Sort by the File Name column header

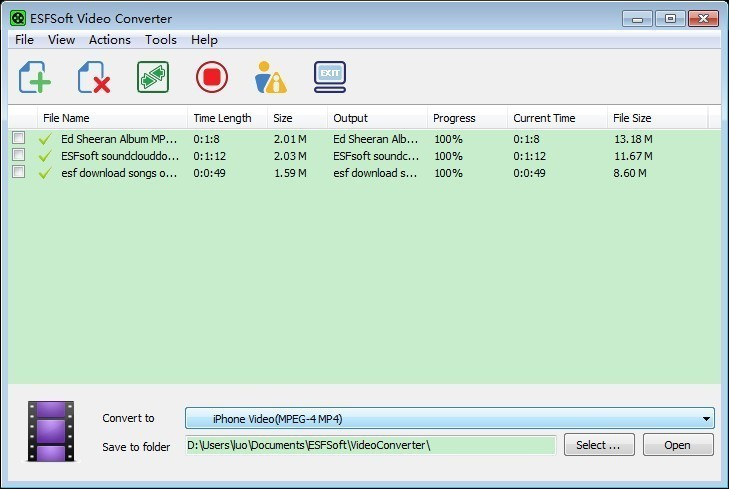pyautogui.click(x=112, y=118)
